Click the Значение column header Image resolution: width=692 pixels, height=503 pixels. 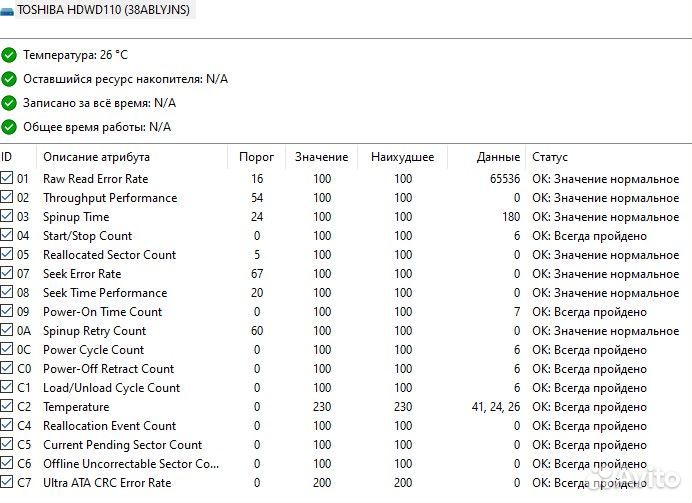(x=321, y=157)
